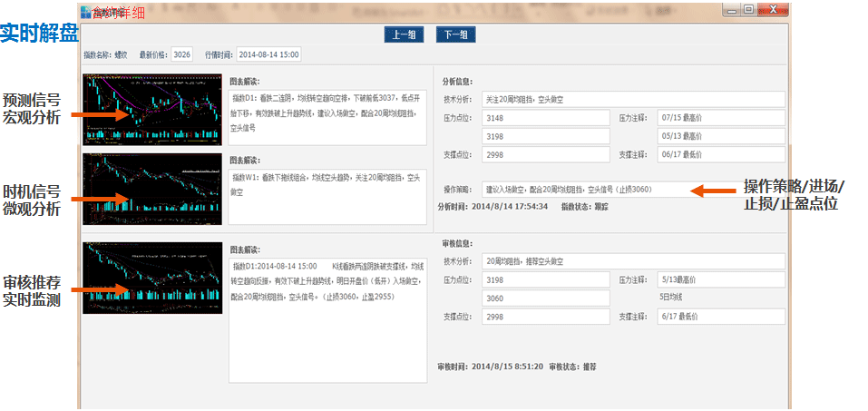
Task: Click the 指数名称 label text
Action: pyautogui.click(x=97, y=54)
